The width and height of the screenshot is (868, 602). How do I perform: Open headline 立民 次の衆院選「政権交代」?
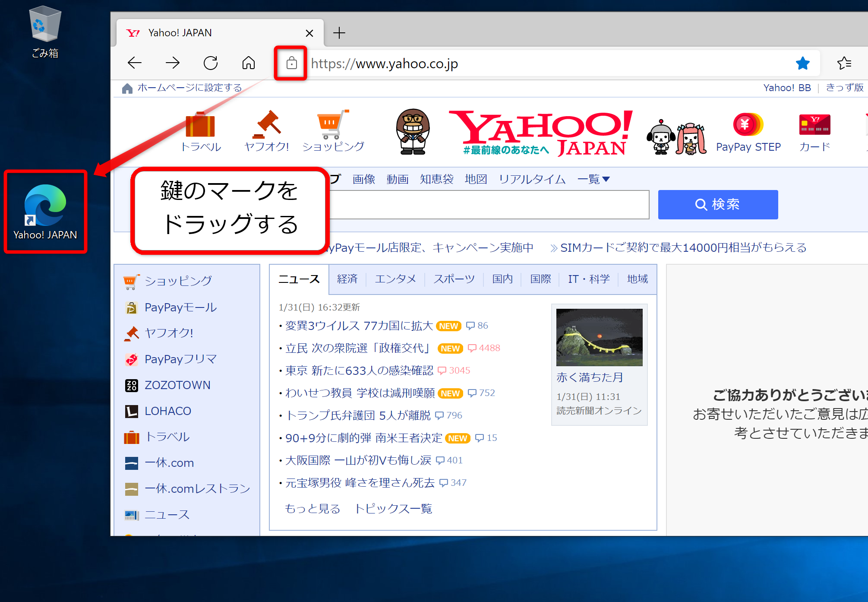359,348
